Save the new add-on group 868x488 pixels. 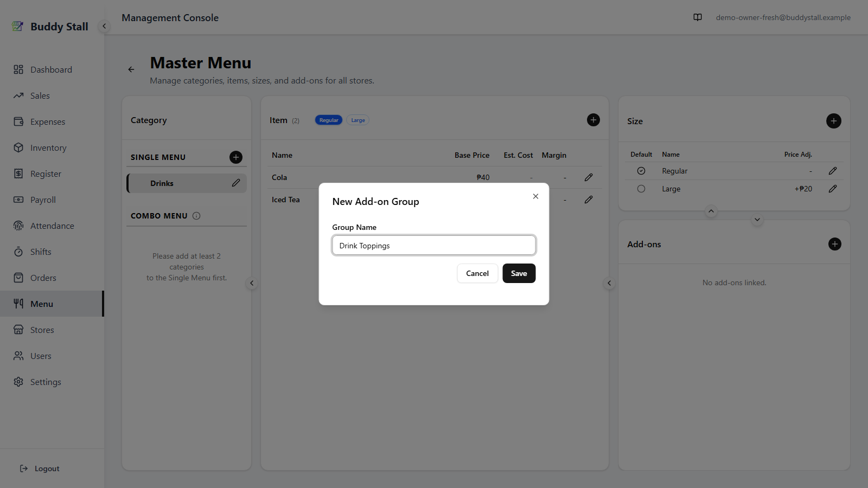519,273
